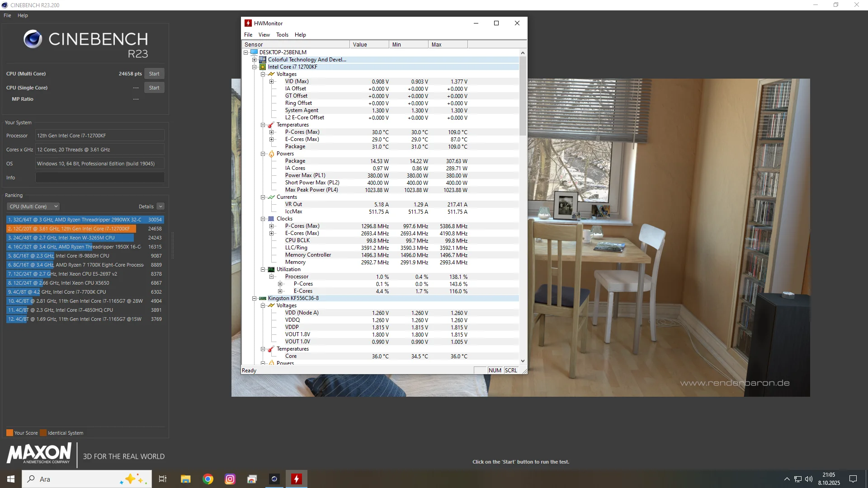Open the HWMonitor Tools menu
This screenshot has height=488, width=868.
[282, 35]
